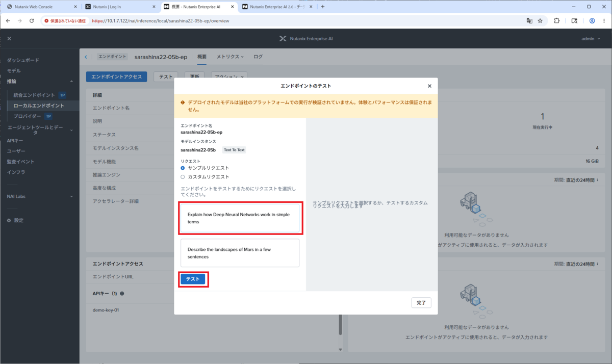
Task: Switch to the Nutanix Enterprise AI 2.6 browser tab
Action: point(277,7)
